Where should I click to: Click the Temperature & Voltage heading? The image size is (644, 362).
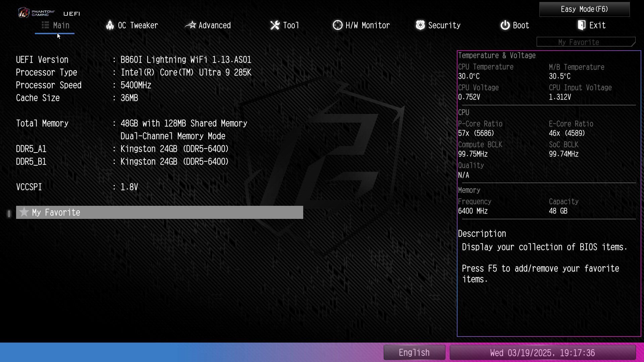pos(497,56)
